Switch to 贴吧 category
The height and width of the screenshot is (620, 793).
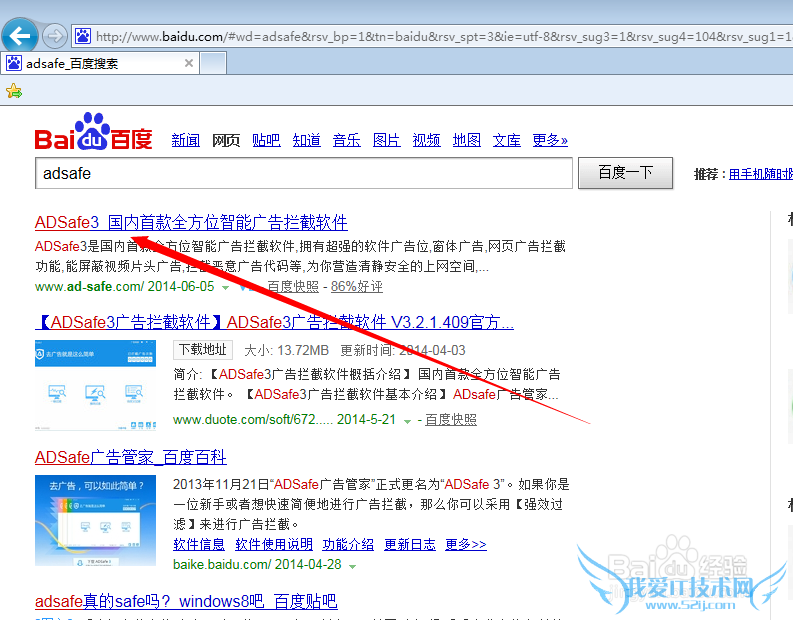pyautogui.click(x=266, y=140)
